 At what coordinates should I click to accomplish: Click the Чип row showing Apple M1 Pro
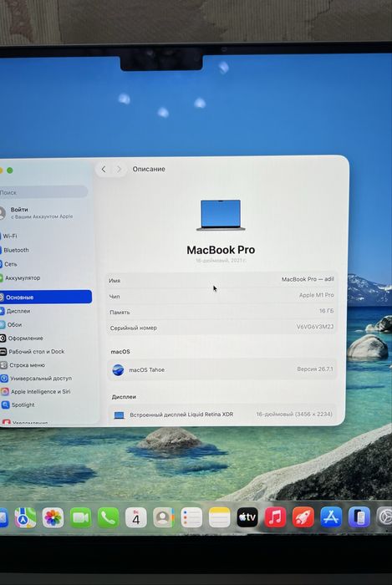222,296
